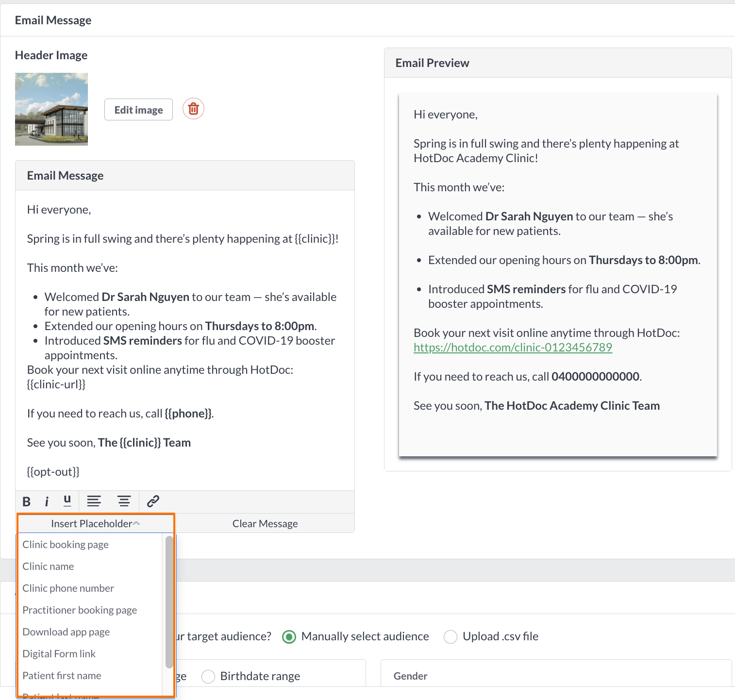Center-align the email text
Image resolution: width=735 pixels, height=700 pixels.
[124, 501]
